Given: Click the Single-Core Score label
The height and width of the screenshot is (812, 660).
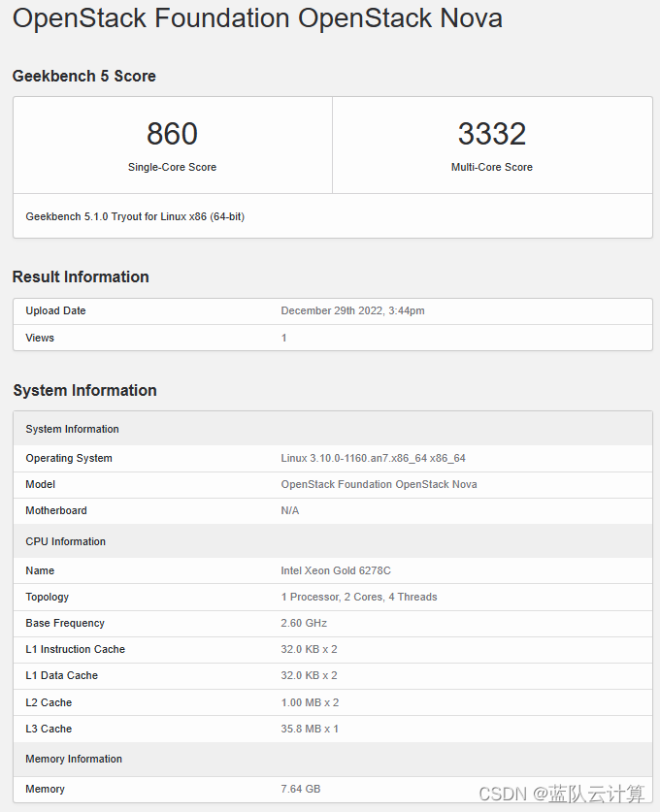Looking at the screenshot, I should [x=172, y=167].
